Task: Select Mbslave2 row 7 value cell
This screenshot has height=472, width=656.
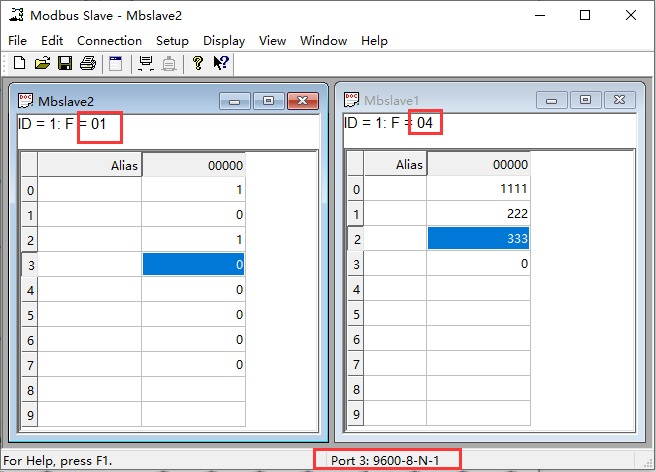Action: point(193,364)
